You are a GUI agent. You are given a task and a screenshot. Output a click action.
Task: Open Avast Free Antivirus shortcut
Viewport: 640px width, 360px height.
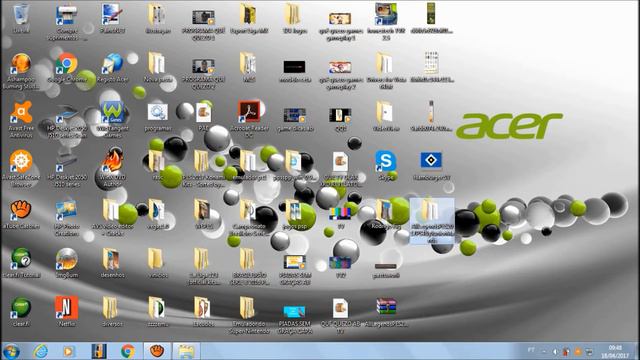coord(20,113)
